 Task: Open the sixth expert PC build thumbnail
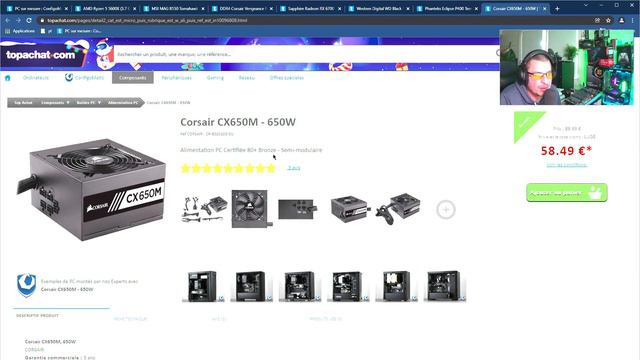click(444, 287)
